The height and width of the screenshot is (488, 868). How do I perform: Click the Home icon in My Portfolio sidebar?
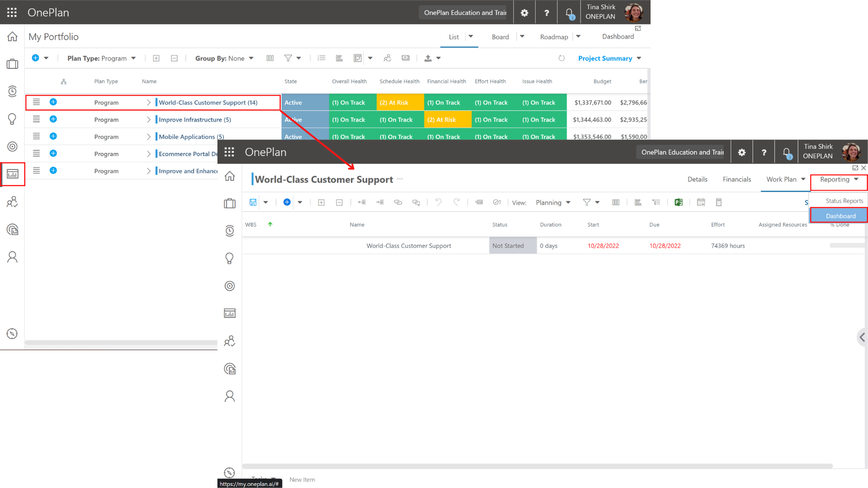click(x=12, y=37)
